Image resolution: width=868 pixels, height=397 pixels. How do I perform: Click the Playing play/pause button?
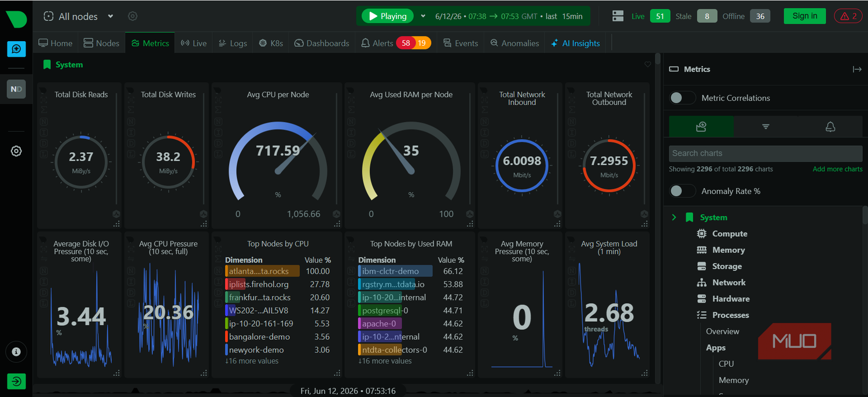pos(388,16)
